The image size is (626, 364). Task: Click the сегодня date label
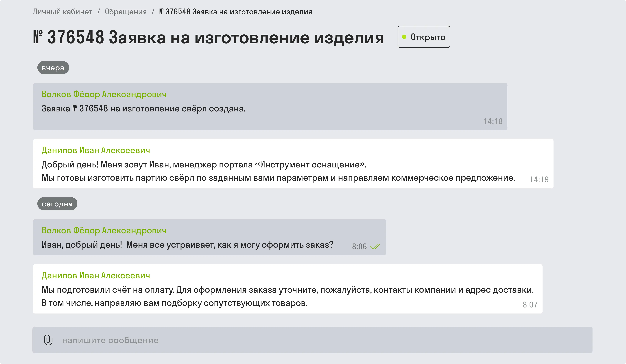[57, 204]
